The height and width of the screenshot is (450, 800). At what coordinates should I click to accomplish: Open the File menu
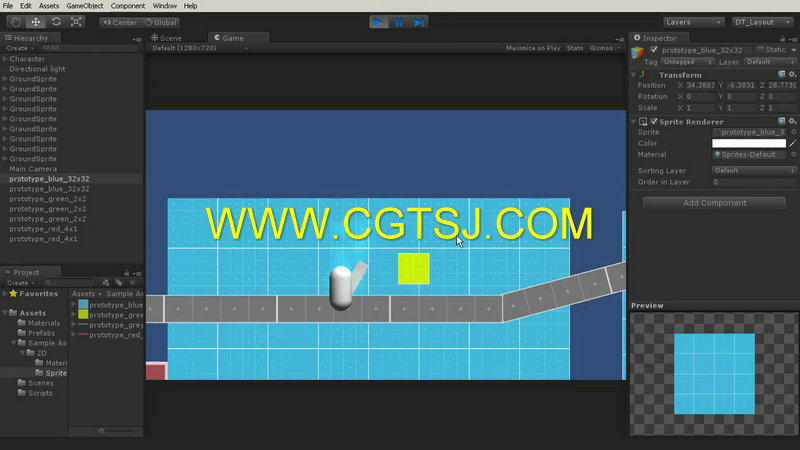point(8,6)
